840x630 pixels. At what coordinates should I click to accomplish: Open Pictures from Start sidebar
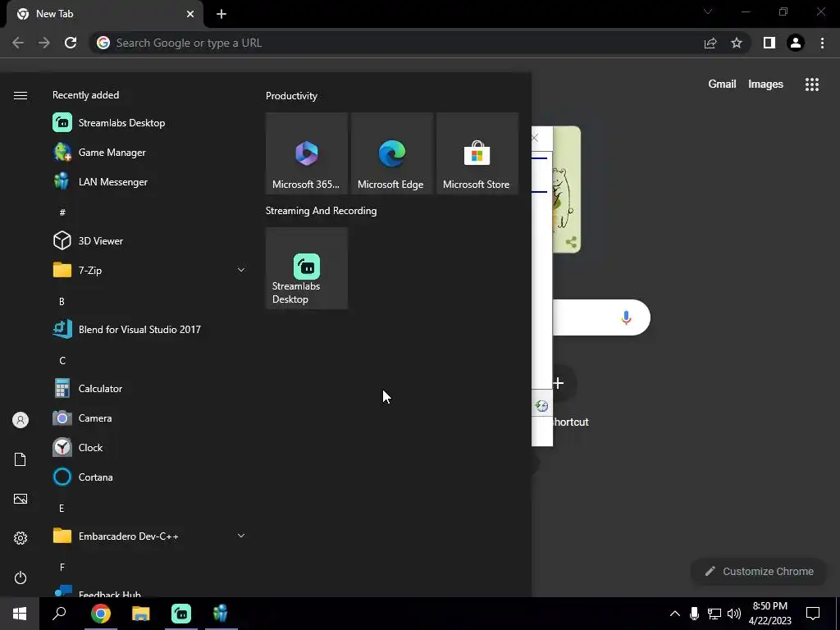[x=21, y=499]
